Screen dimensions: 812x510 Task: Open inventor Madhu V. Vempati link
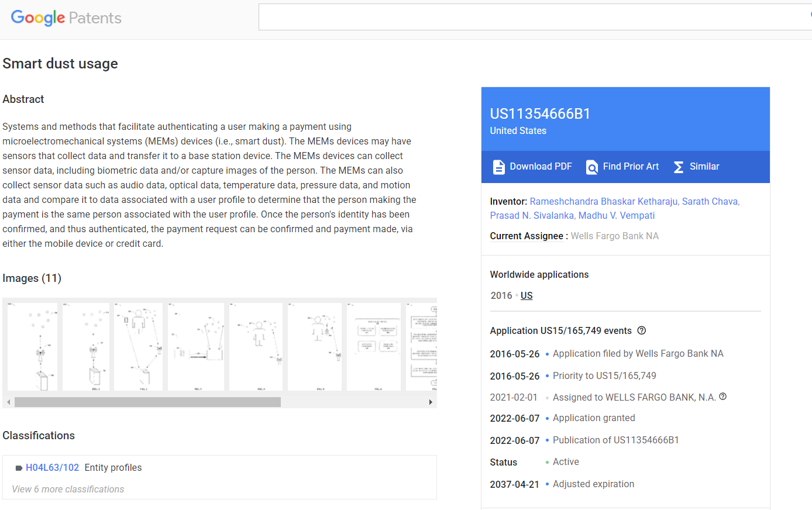tap(617, 215)
